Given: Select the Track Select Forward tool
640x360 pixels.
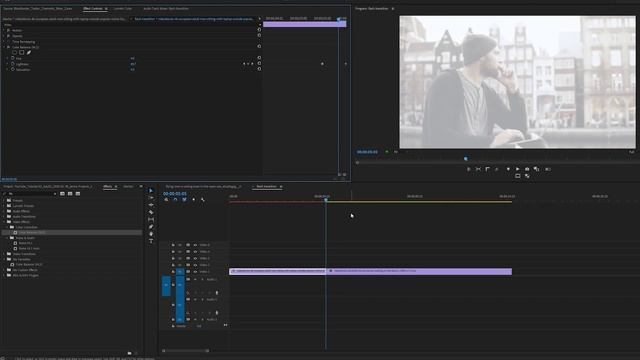Looking at the screenshot, I should point(151,198).
